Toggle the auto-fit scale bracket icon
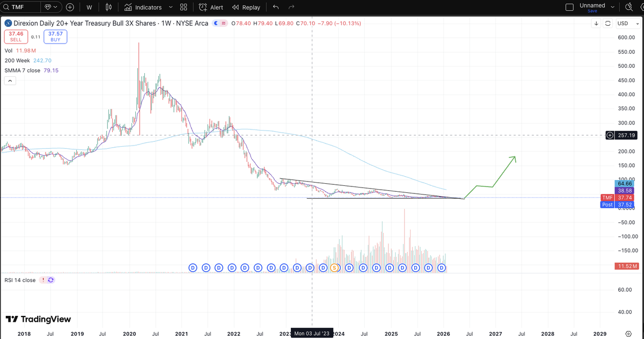The width and height of the screenshot is (644, 339). coord(608,24)
